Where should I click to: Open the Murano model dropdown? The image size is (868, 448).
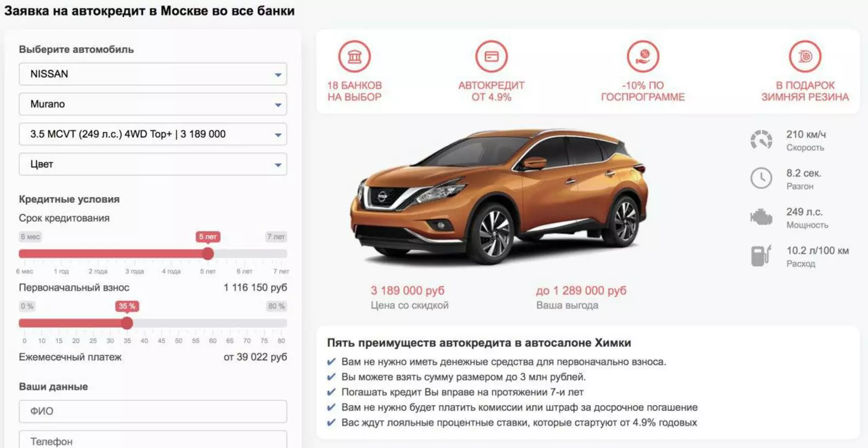pos(153,104)
